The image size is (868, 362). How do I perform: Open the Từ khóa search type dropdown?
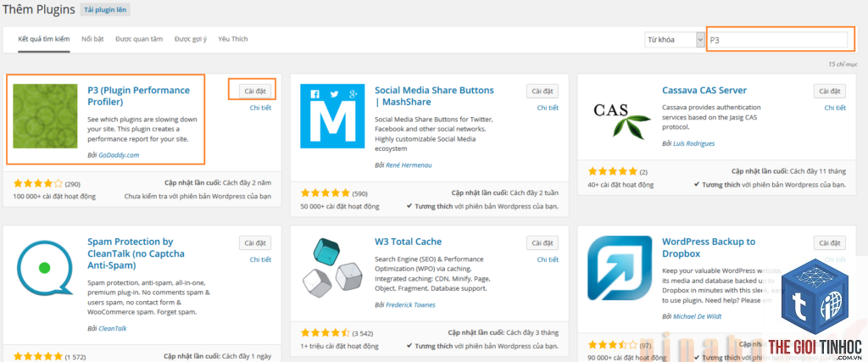point(675,40)
